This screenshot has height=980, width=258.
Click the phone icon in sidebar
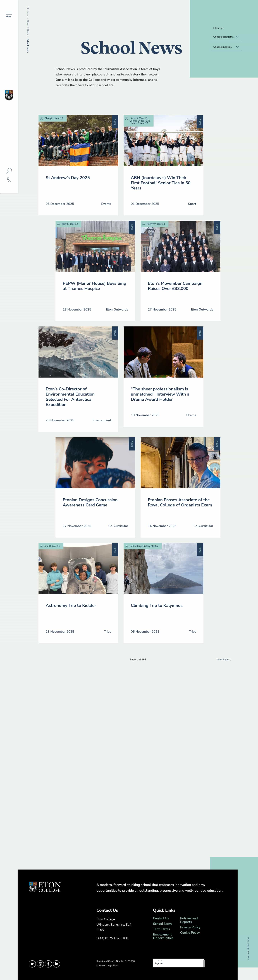coord(9,180)
